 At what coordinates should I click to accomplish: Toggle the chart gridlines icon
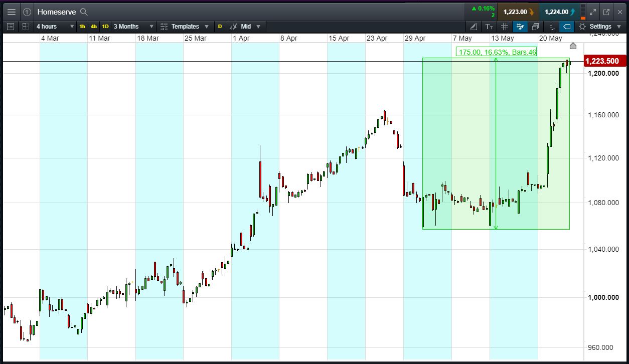505,27
